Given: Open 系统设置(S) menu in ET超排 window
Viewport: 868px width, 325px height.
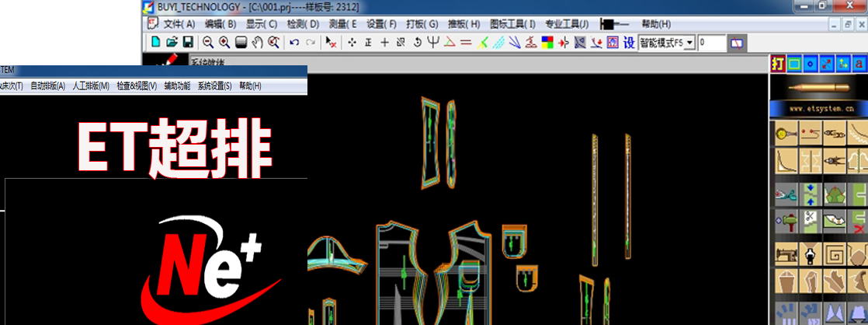Looking at the screenshot, I should pyautogui.click(x=215, y=86).
